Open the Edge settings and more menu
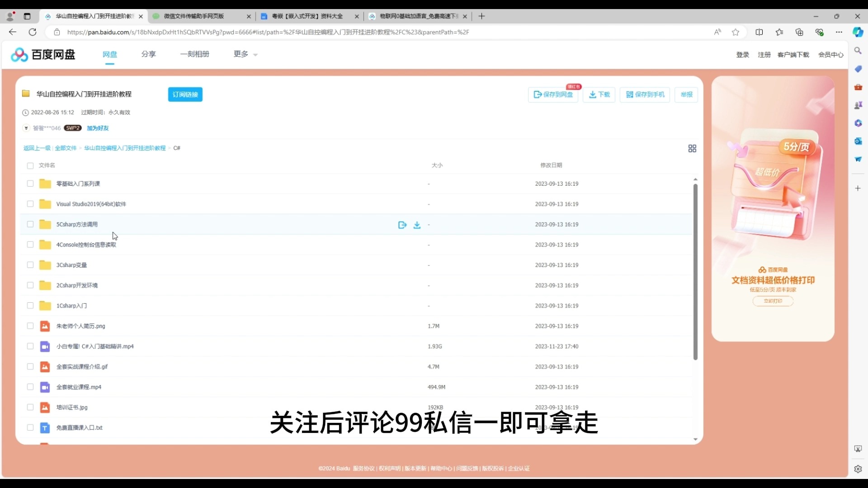 coord(839,32)
